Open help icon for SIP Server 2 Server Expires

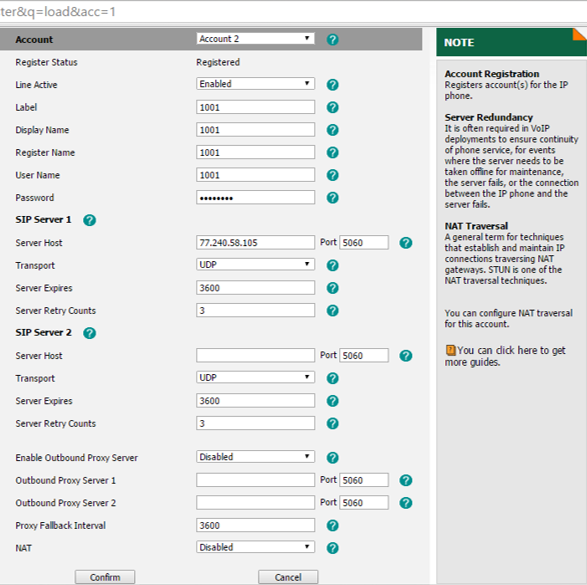tap(332, 401)
